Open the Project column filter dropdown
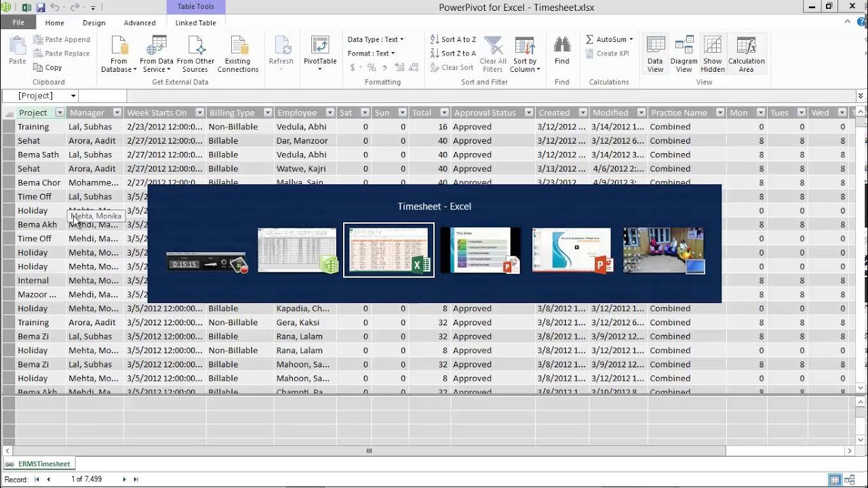 (x=60, y=113)
